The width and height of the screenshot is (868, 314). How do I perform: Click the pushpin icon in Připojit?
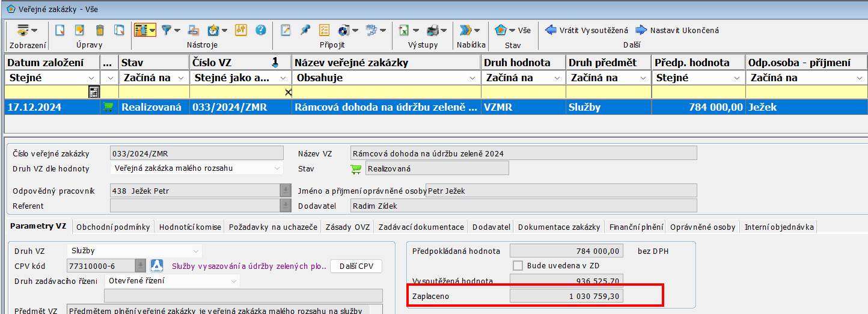click(305, 30)
